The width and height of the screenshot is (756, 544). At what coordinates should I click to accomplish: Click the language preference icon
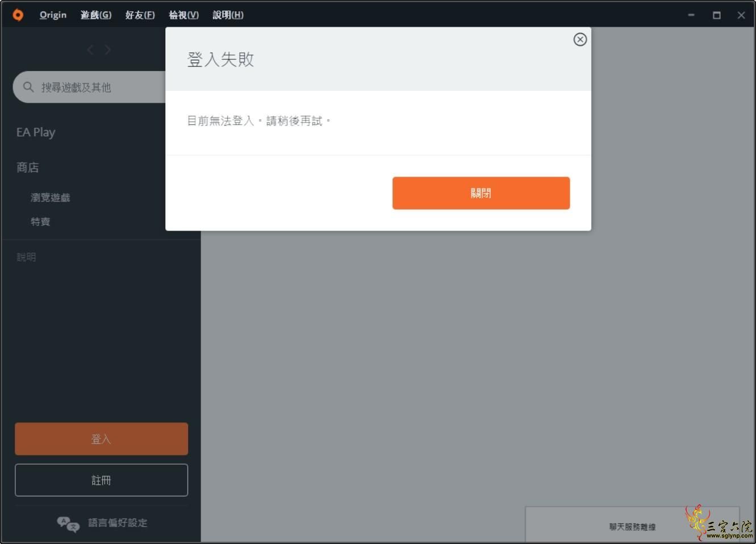tap(68, 524)
